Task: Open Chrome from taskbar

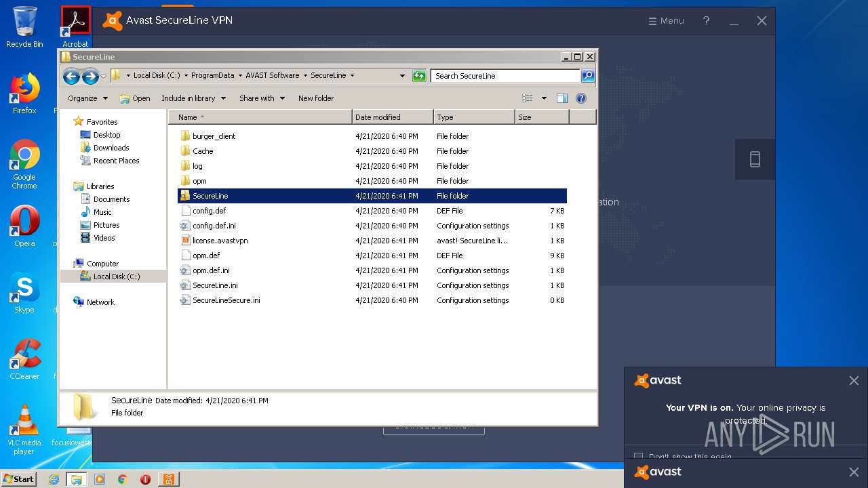Action: [x=122, y=479]
